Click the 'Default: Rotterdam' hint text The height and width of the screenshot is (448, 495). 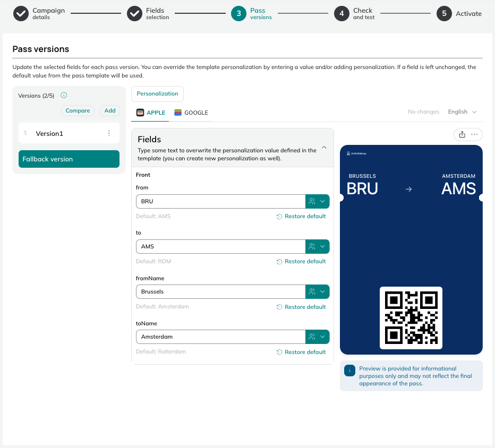coord(161,351)
